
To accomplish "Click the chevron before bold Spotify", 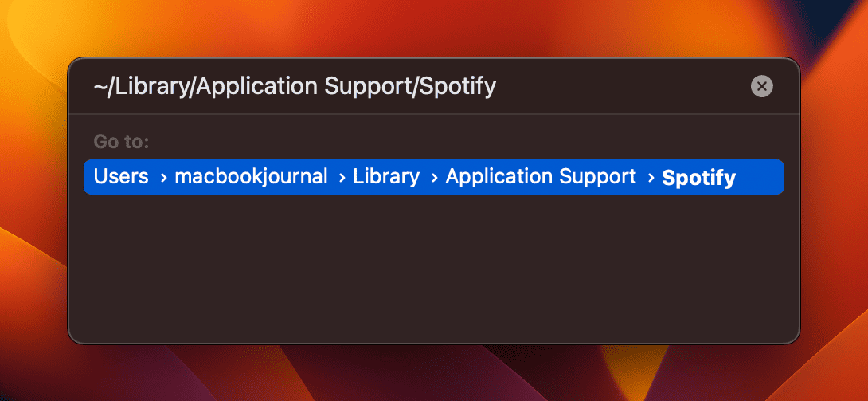I will pyautogui.click(x=651, y=178).
